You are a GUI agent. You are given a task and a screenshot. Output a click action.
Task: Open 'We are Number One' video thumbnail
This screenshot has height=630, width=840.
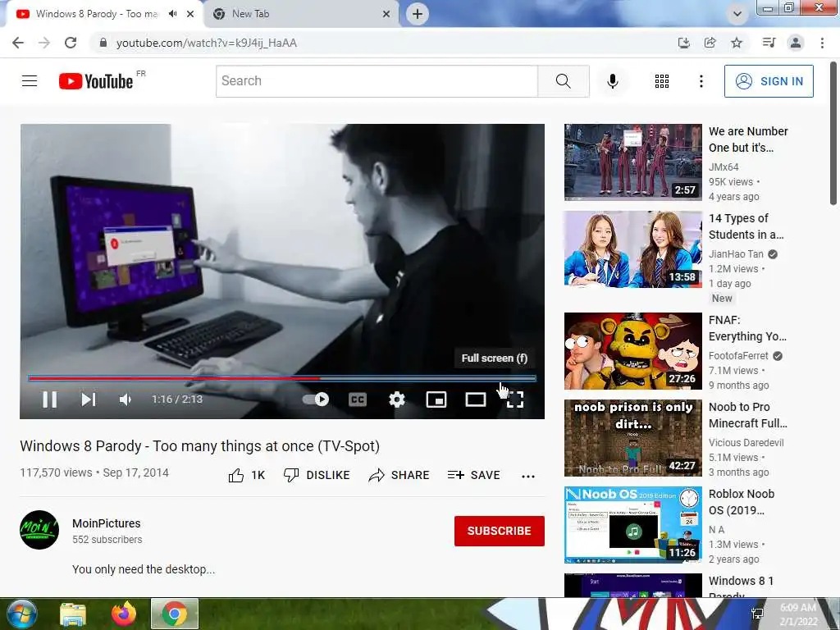click(x=632, y=162)
